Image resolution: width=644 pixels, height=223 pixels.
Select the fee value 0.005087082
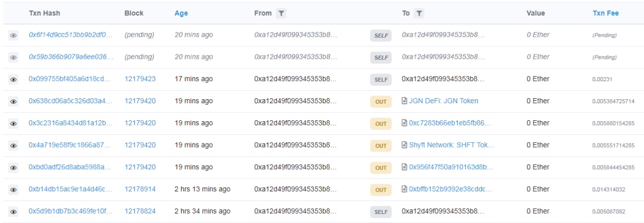[x=609, y=212]
